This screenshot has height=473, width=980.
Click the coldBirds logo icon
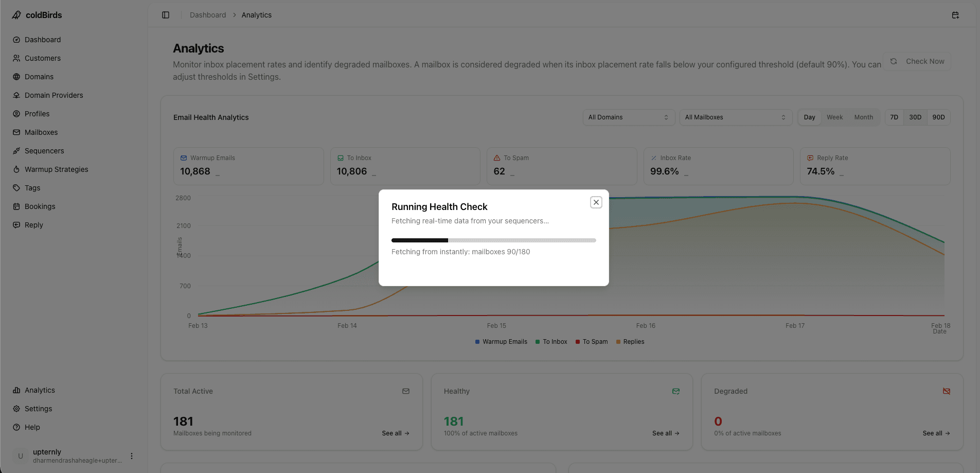tap(16, 14)
